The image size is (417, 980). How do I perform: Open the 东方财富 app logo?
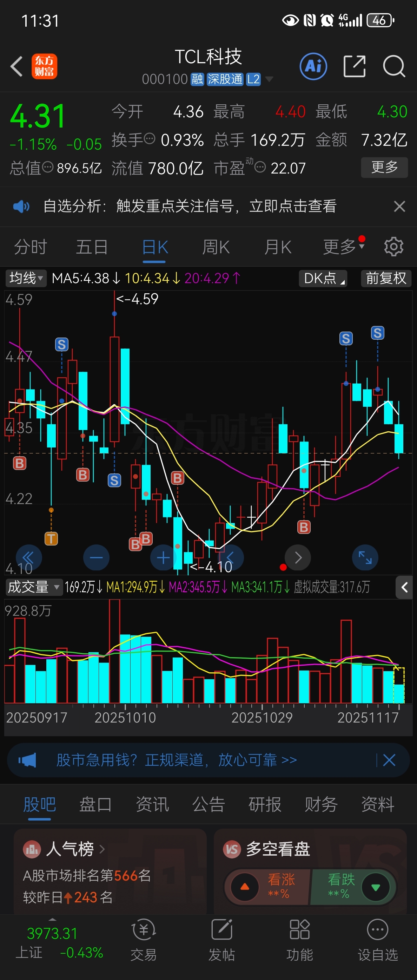click(x=44, y=66)
